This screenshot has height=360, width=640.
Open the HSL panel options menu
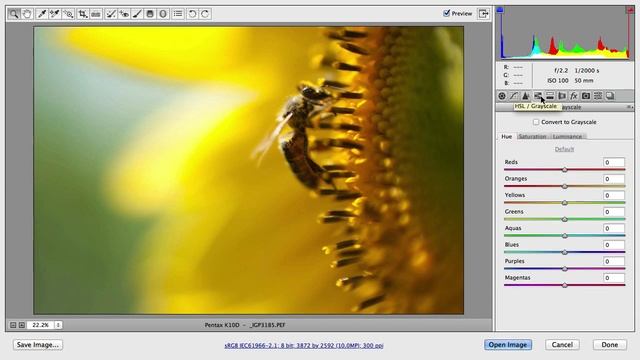coord(630,107)
